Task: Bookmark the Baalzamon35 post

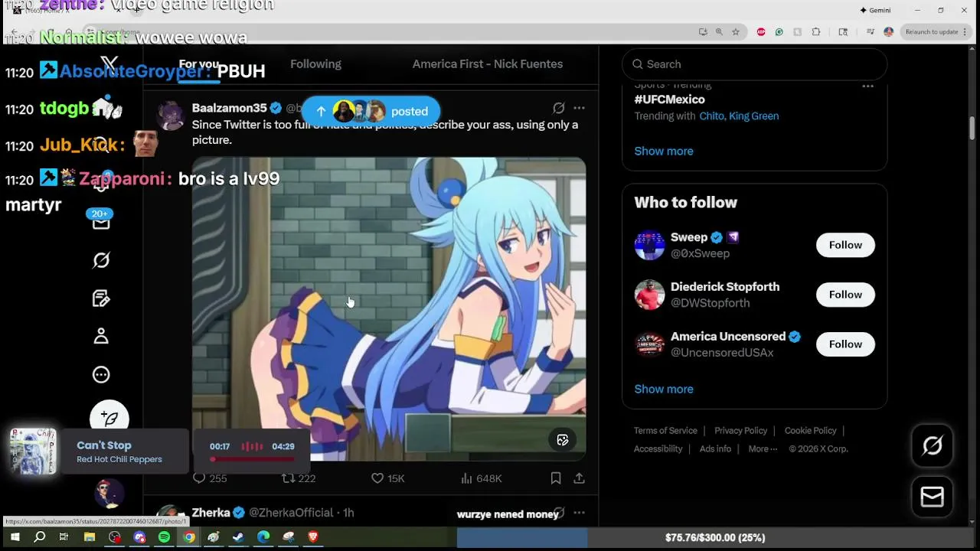Action: coord(556,478)
